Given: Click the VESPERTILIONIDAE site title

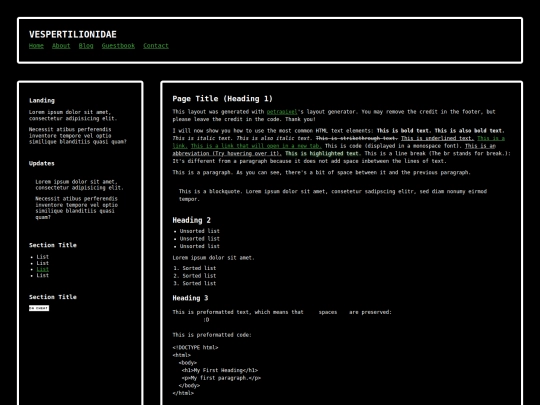Looking at the screenshot, I should [73, 34].
